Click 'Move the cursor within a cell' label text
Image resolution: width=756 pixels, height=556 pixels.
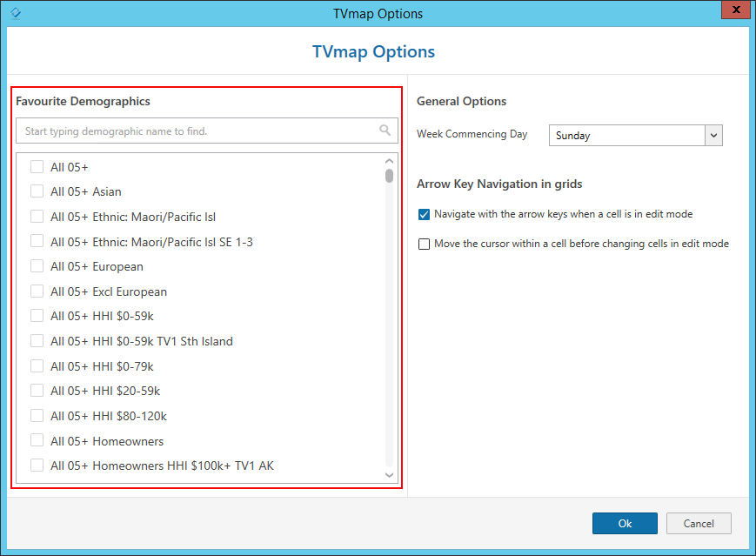pos(581,244)
